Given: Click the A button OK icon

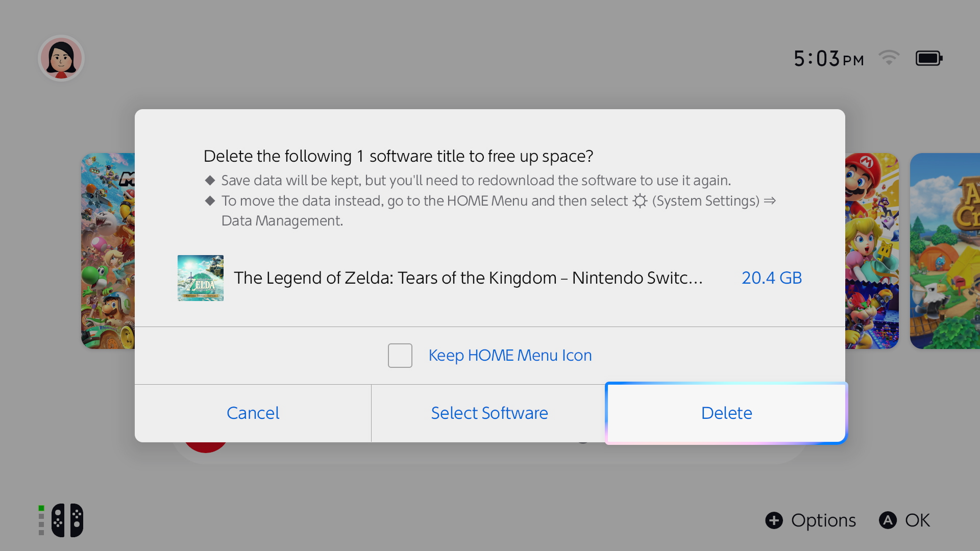Looking at the screenshot, I should pyautogui.click(x=888, y=520).
